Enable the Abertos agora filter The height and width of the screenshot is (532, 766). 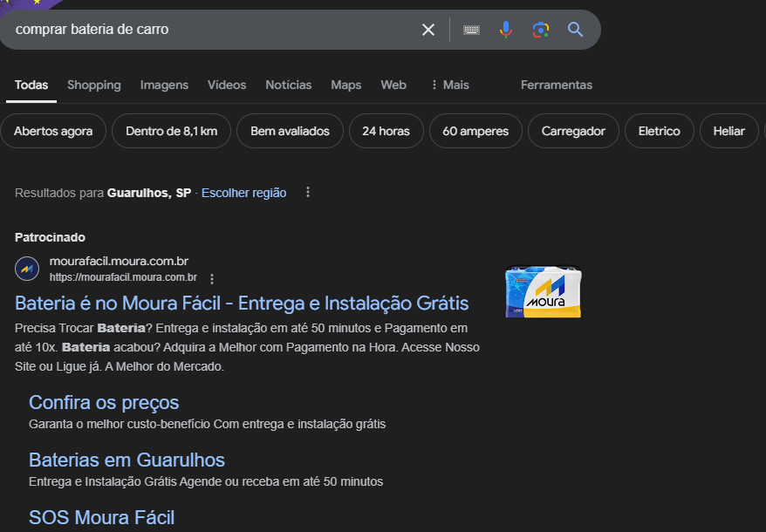click(x=53, y=130)
